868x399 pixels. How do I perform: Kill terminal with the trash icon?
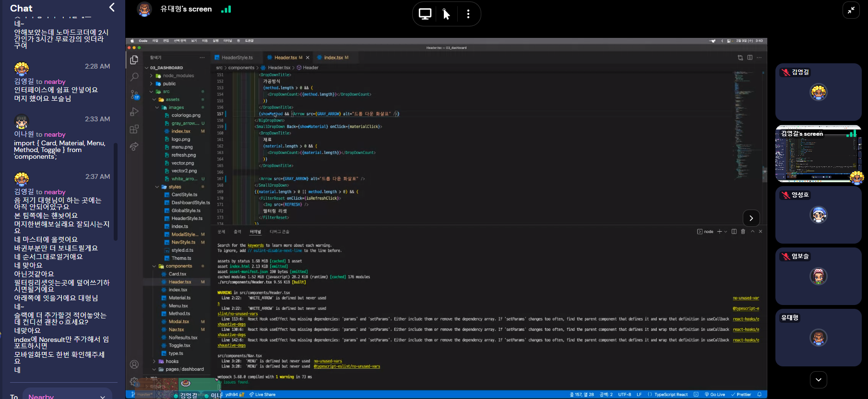pos(743,232)
